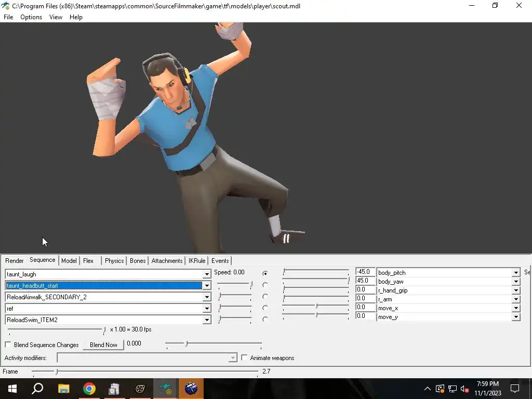Switch to the Flex tab
Viewport: 532px width, 399px height.
point(88,261)
